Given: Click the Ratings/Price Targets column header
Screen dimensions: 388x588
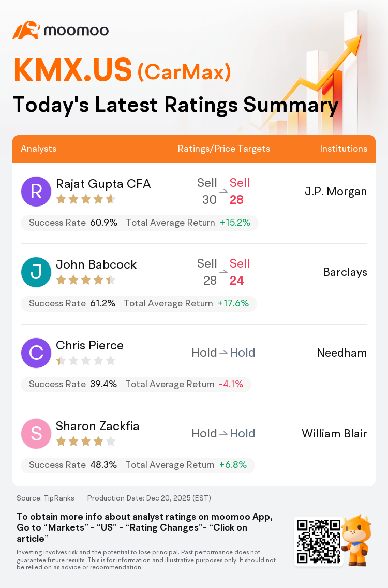Looking at the screenshot, I should click(x=224, y=149).
